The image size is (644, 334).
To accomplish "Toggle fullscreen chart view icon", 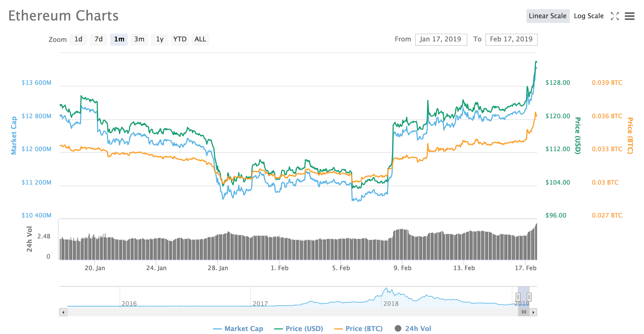I will 615,16.
